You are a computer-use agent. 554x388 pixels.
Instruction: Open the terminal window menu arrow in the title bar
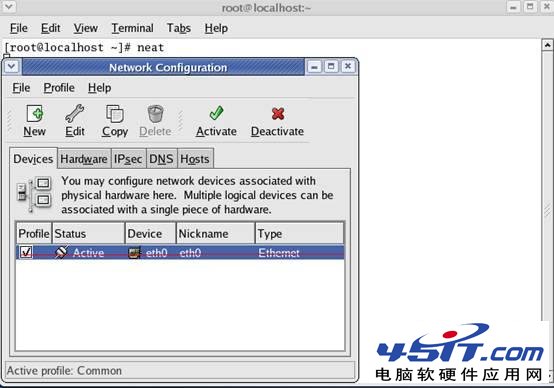pyautogui.click(x=8, y=7)
